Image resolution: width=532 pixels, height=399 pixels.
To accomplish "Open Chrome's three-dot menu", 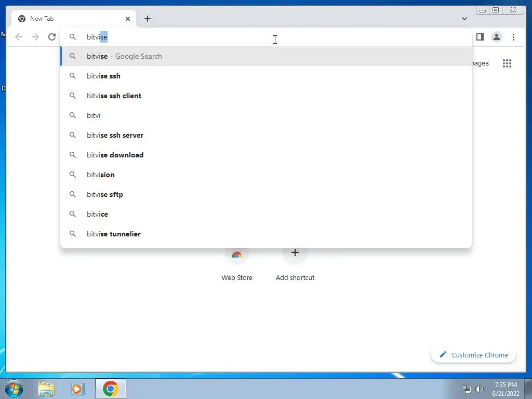I will pyautogui.click(x=513, y=37).
